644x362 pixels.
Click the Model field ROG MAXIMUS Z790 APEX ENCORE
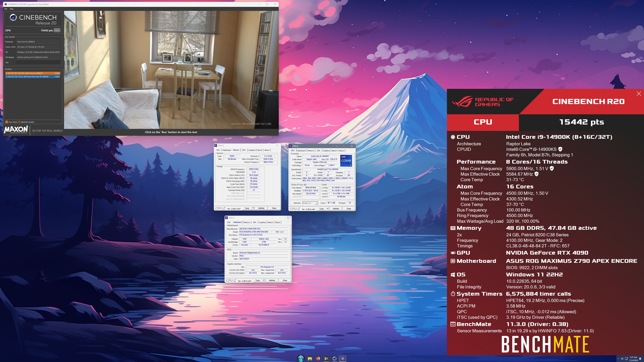255,232
